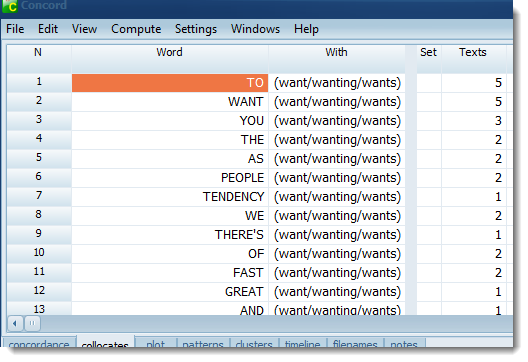The image size is (528, 362).
Task: Click row number 9 in N column
Action: (39, 235)
